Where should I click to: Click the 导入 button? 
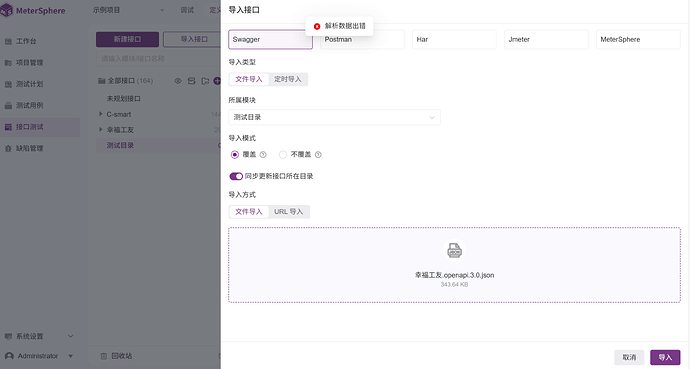pyautogui.click(x=665, y=358)
